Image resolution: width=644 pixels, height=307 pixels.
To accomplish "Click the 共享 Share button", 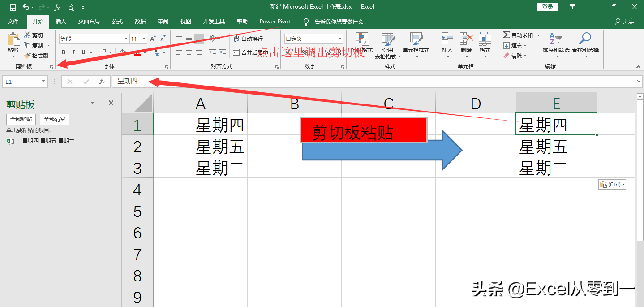I will [x=625, y=22].
